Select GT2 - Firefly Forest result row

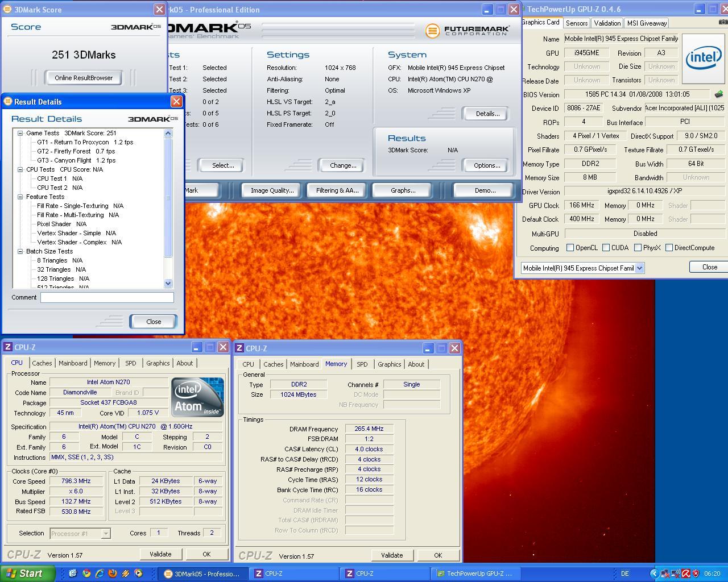(x=76, y=151)
